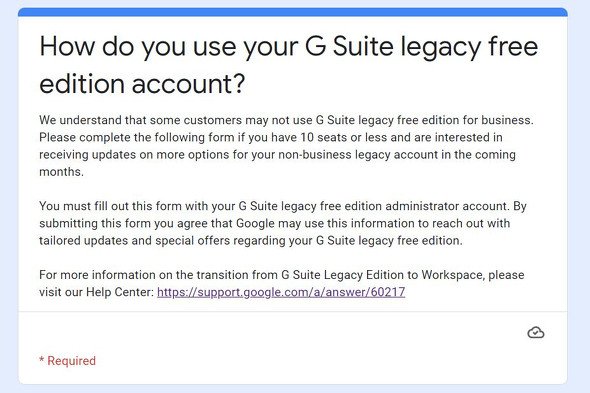Click the blue header bar atop the form
Viewport: 590px width, 393px height.
click(293, 12)
